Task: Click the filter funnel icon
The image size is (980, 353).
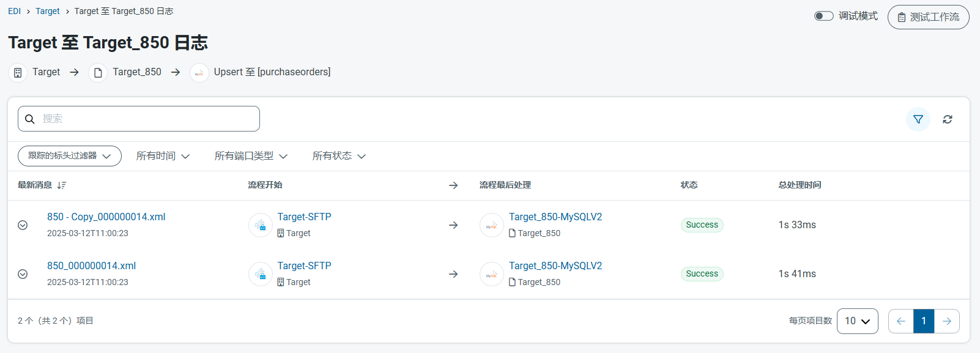Action: [918, 119]
